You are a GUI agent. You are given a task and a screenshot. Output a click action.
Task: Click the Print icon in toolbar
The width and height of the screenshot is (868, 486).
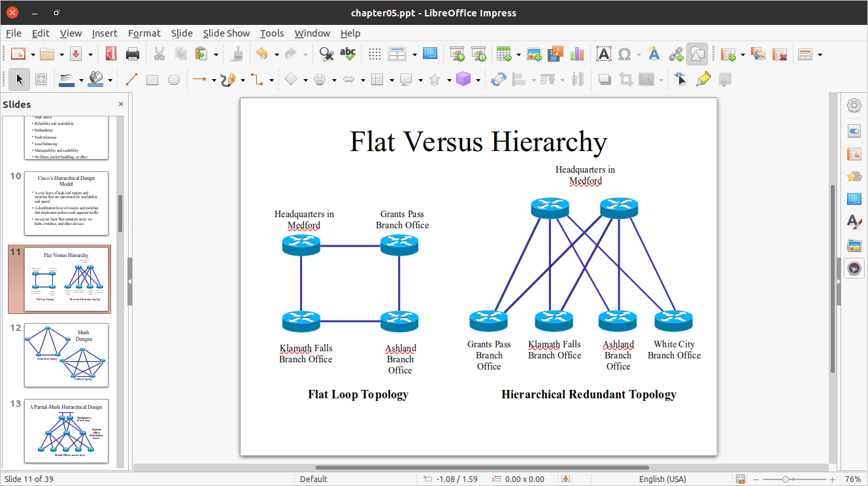tap(133, 54)
